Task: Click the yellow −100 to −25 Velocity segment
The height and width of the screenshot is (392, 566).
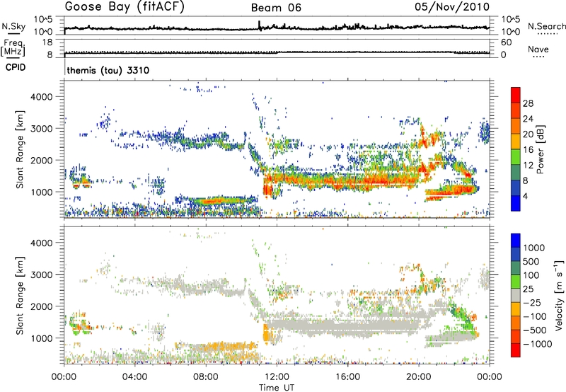Action: tap(516, 309)
